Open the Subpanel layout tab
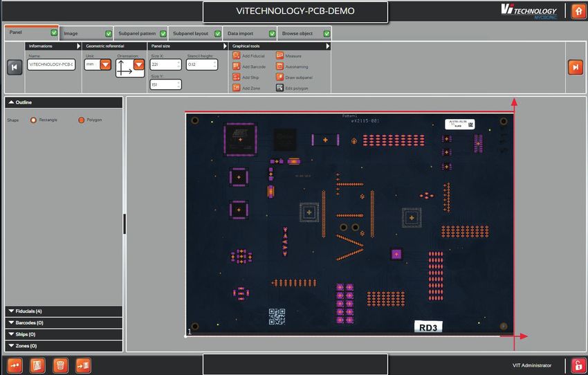The width and height of the screenshot is (588, 375). tap(195, 33)
